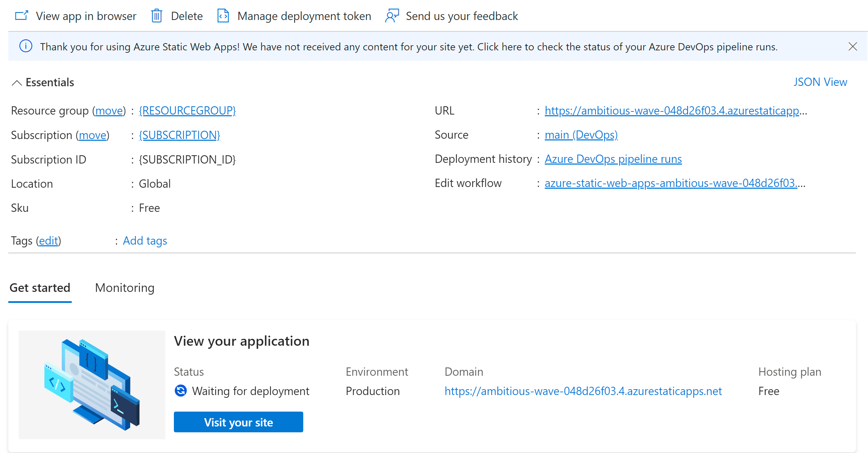Click the Send feedback person icon
This screenshot has height=453, width=868.
click(x=392, y=16)
